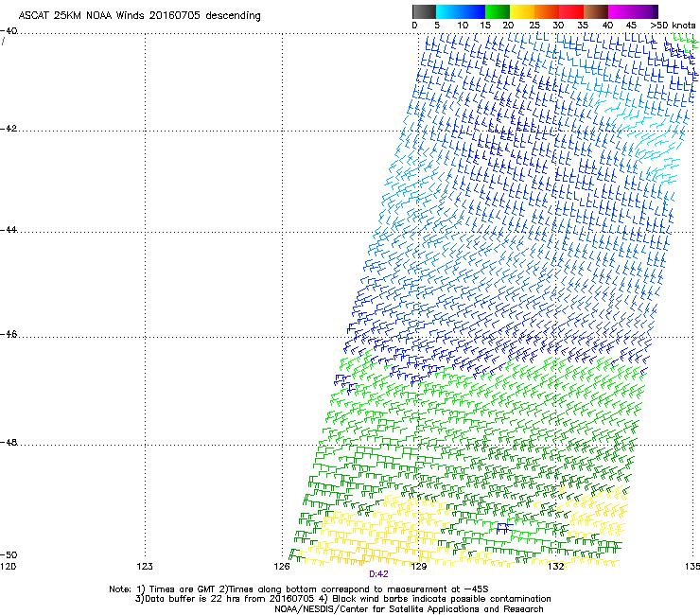Click the note 'Black wind barbs indicate possible contamination'

442,599
